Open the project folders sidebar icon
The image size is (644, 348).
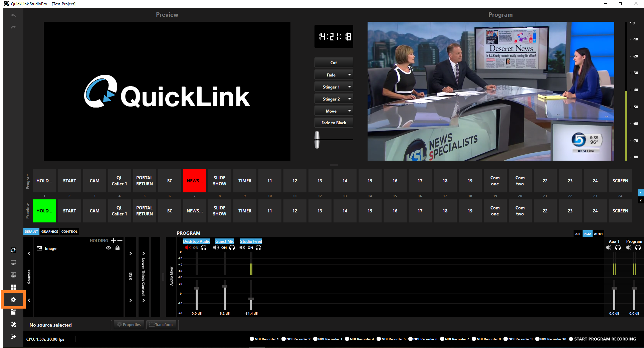[x=13, y=312]
